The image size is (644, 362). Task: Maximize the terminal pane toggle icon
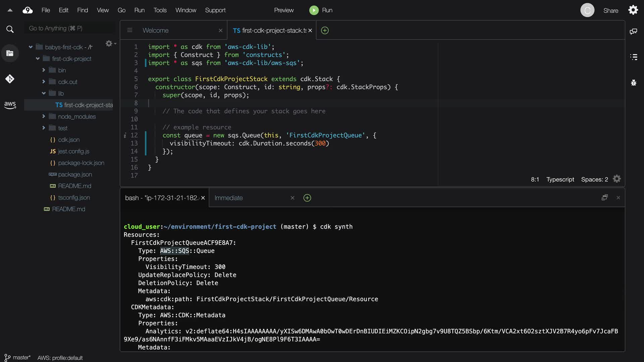(x=604, y=198)
